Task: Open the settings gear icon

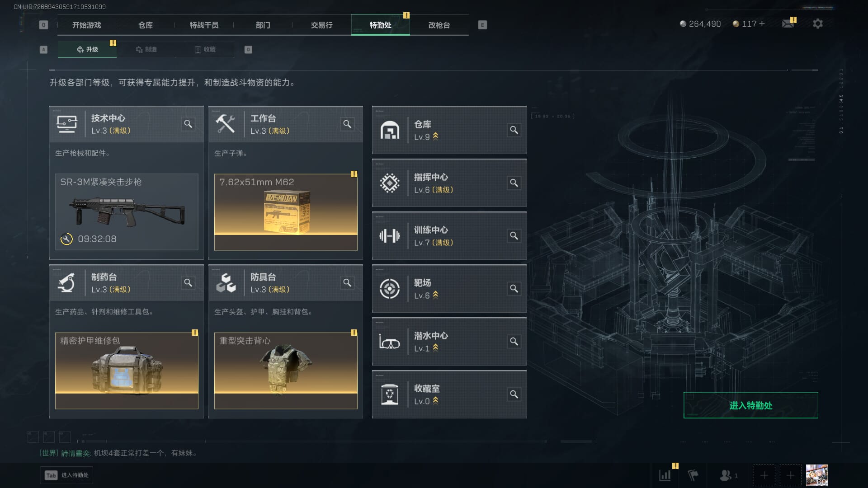Action: click(817, 23)
